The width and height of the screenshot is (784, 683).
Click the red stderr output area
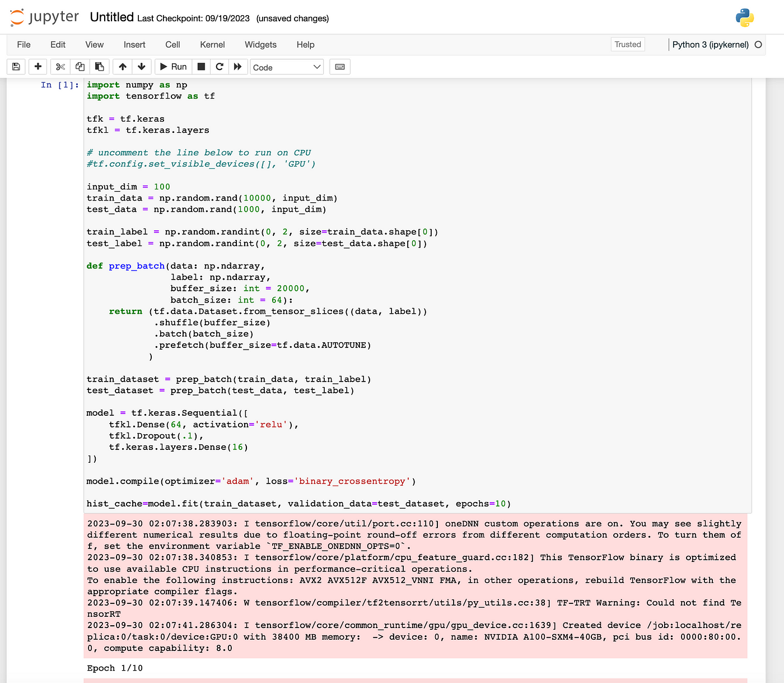pyautogui.click(x=415, y=586)
